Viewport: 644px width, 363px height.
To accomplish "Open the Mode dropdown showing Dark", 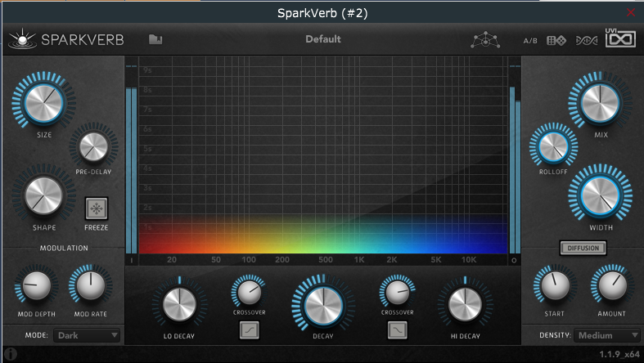I will (88, 335).
